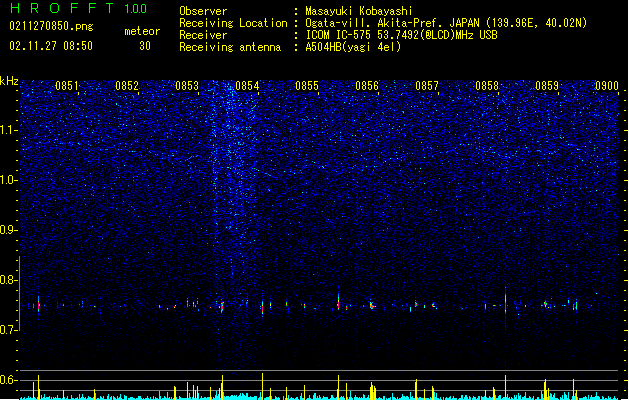Click the kHz axis unit label
The height and width of the screenshot is (400, 629).
pos(9,81)
